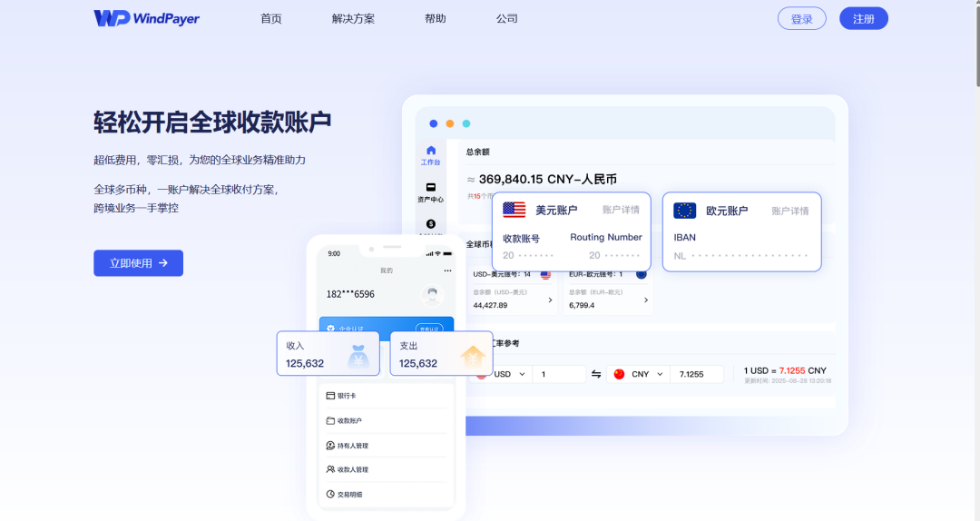Open 收款人管理 in the phone menu

pos(386,469)
